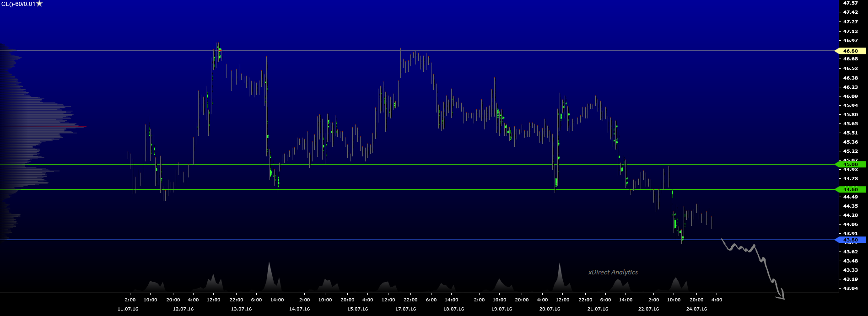Click the 43.04 value on price scale
Screen dimensions: 868x316
point(851,288)
